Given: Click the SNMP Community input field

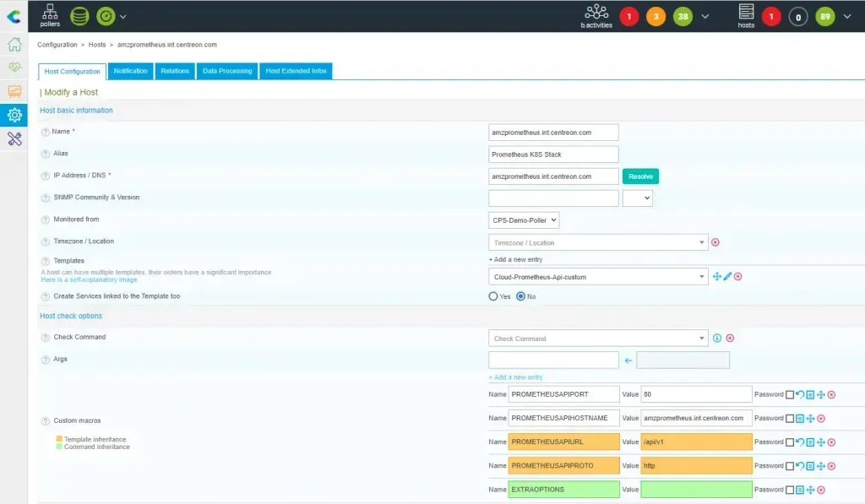Looking at the screenshot, I should (553, 198).
